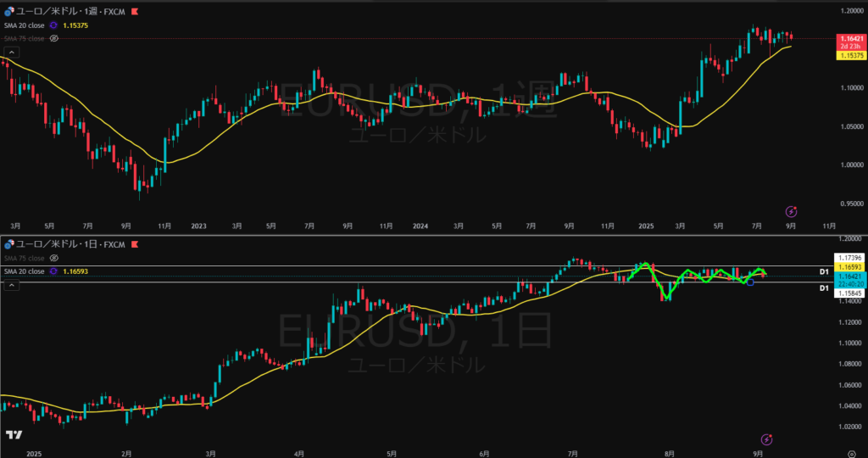Click the weekly SMA value 1.15375 in legend
This screenshot has height=458, width=868.
coord(75,25)
